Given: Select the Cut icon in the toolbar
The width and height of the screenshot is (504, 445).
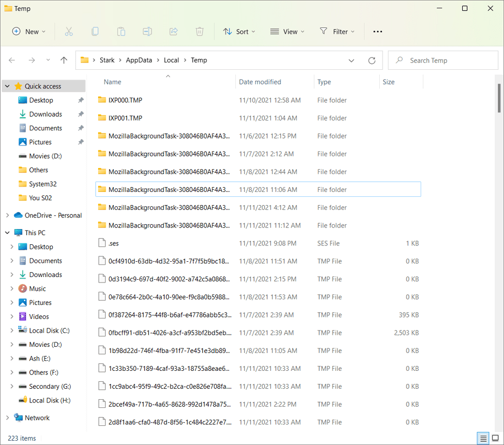Looking at the screenshot, I should [x=69, y=31].
